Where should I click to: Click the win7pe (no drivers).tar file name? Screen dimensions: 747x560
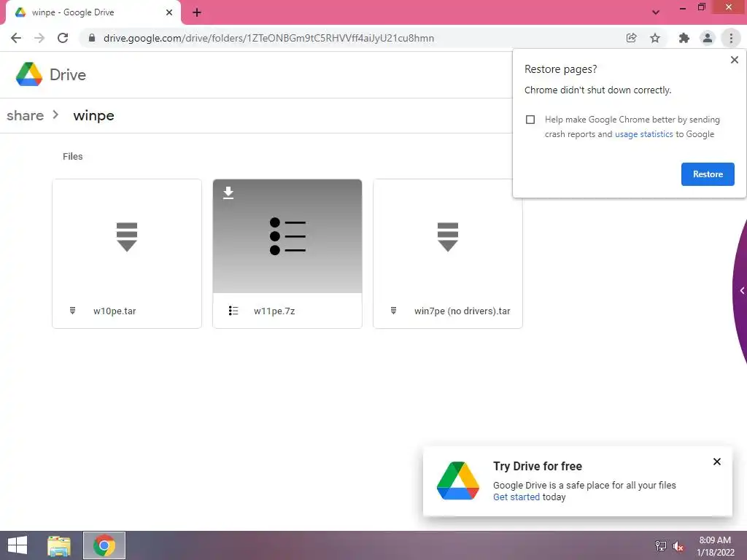(x=462, y=311)
